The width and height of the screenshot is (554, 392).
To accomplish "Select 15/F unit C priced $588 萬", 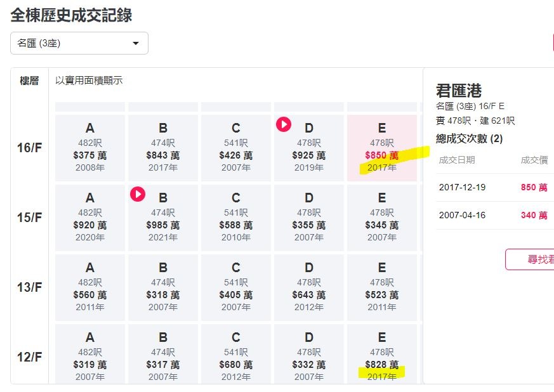I will click(236, 218).
